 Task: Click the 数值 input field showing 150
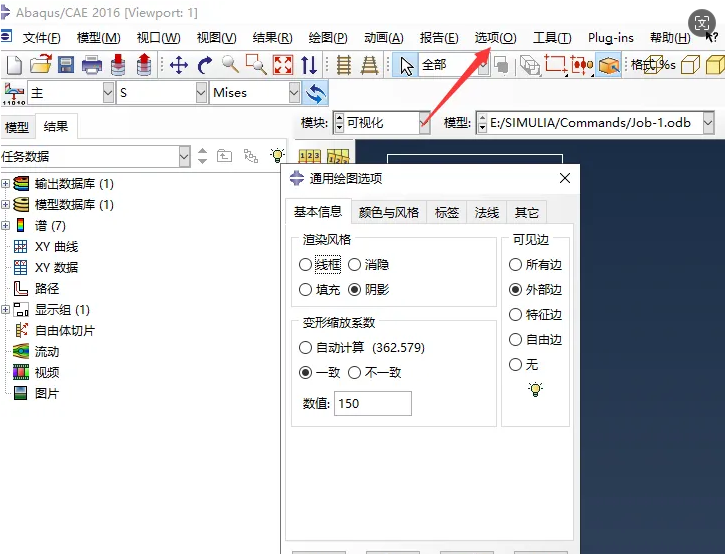(372, 403)
